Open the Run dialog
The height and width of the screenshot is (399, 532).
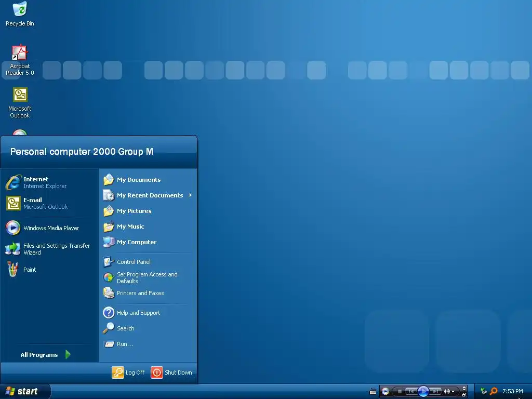tap(148, 344)
